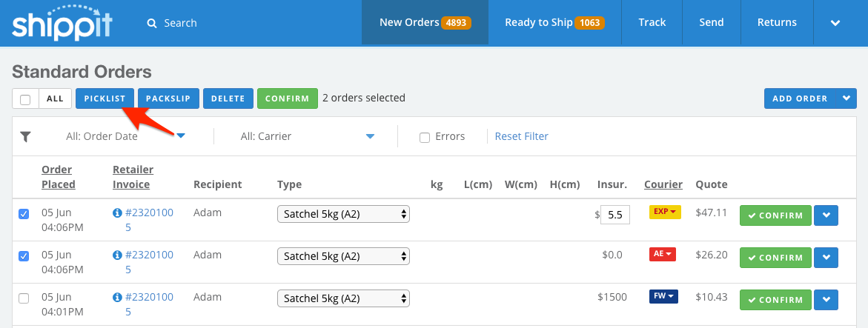Click the filter funnel icon

point(26,136)
